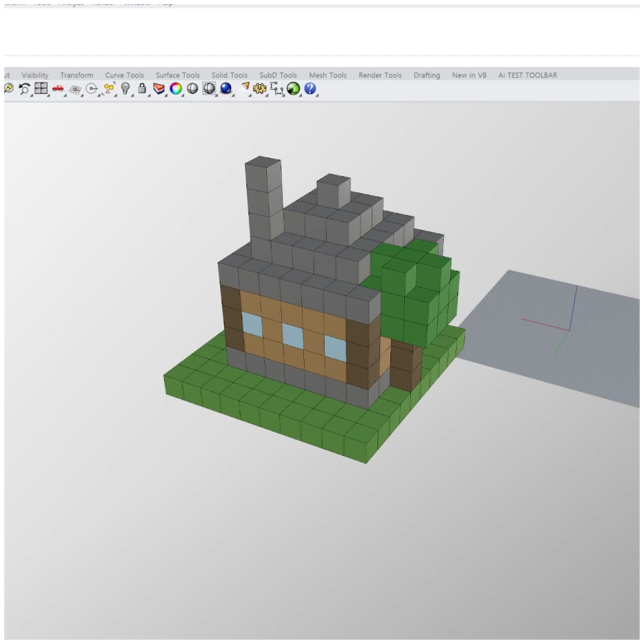Click the Set CPlane grid icon

[x=75, y=90]
